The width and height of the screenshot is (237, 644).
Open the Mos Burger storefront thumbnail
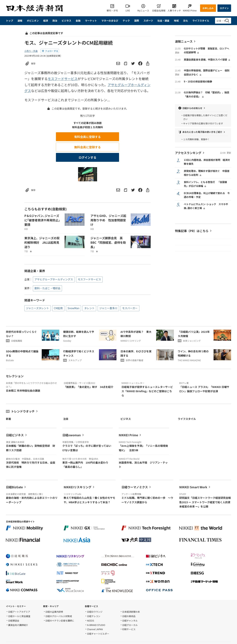[87, 174]
